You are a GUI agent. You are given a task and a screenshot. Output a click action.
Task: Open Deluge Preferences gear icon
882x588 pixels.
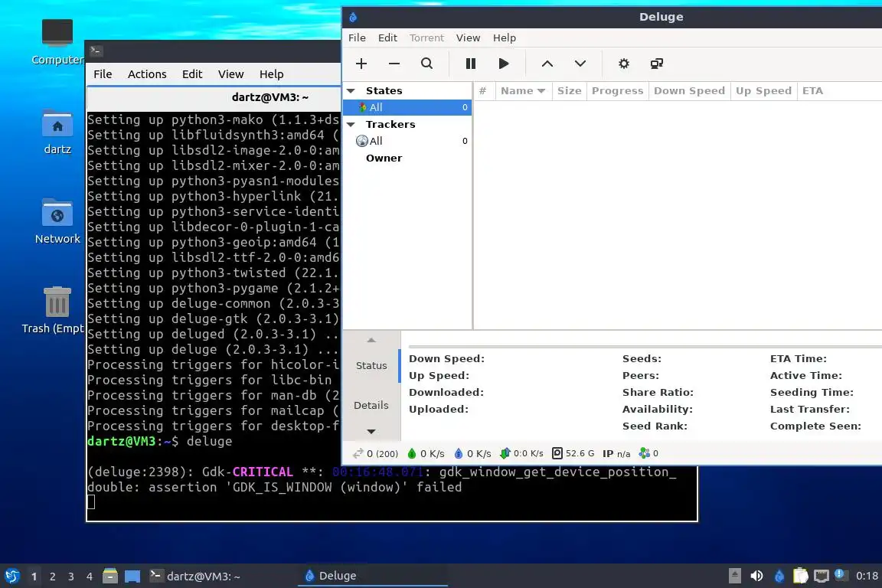(624, 64)
